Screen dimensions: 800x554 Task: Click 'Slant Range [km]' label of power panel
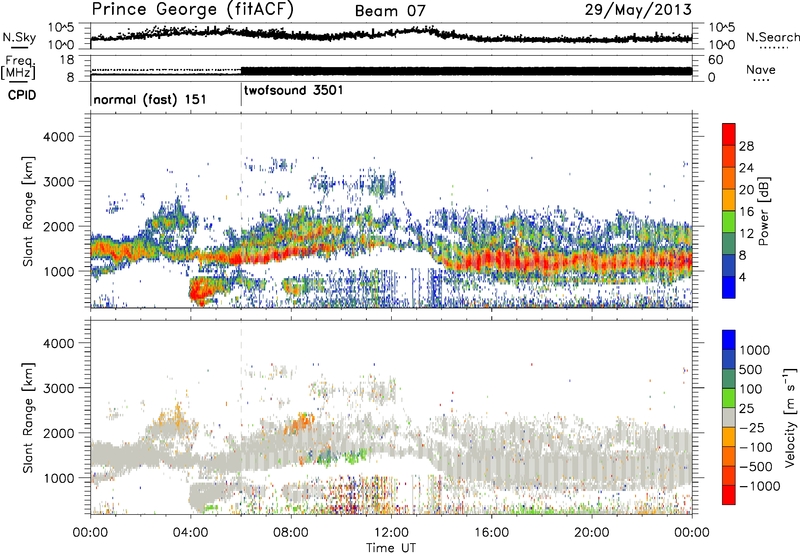[x=28, y=211]
